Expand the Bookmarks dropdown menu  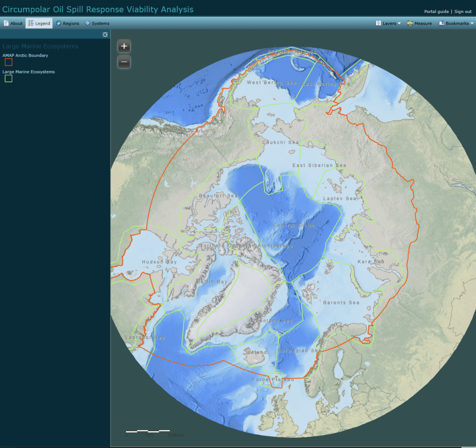tap(456, 23)
